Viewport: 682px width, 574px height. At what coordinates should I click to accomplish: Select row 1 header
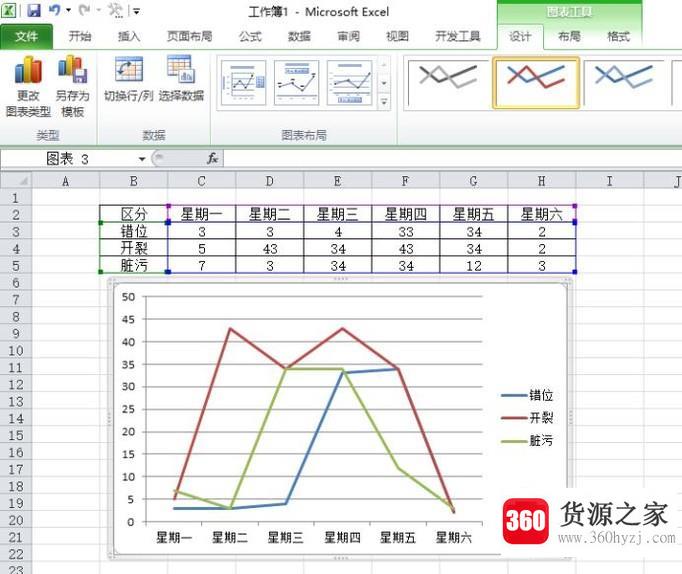pyautogui.click(x=16, y=198)
